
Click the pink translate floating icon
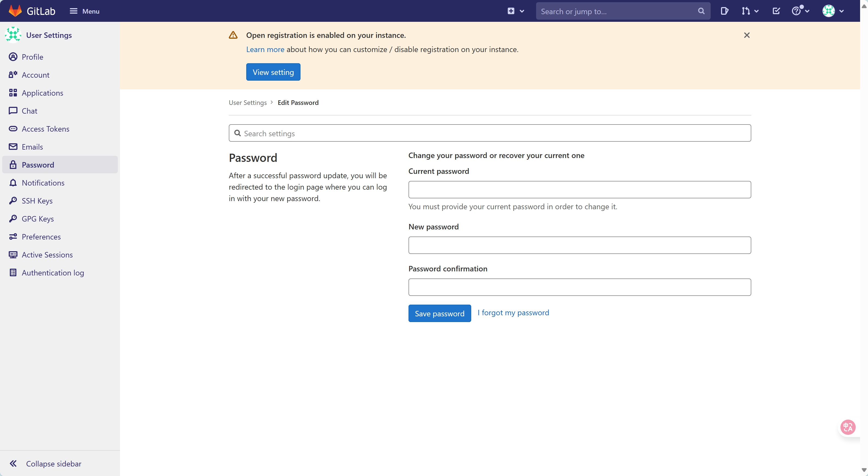pyautogui.click(x=848, y=427)
